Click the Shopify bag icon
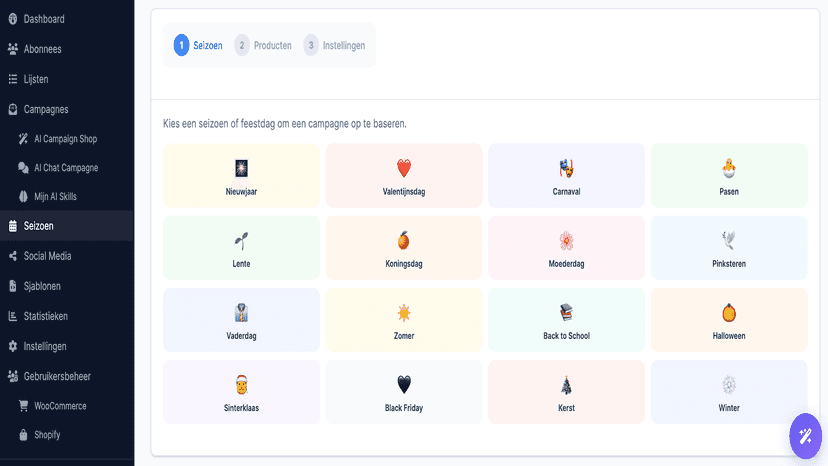 23,435
